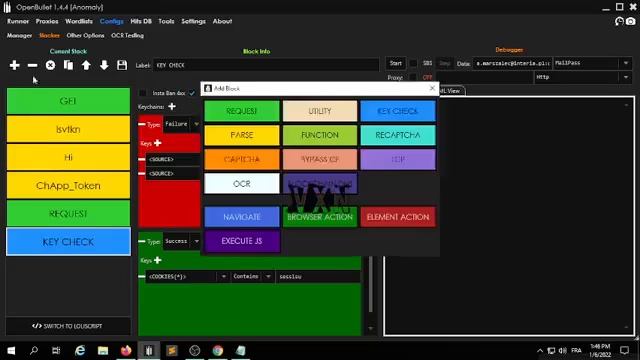Click the keychains panel vertical scrollbar
This screenshot has height=360, width=640.
pyautogui.click(x=371, y=284)
